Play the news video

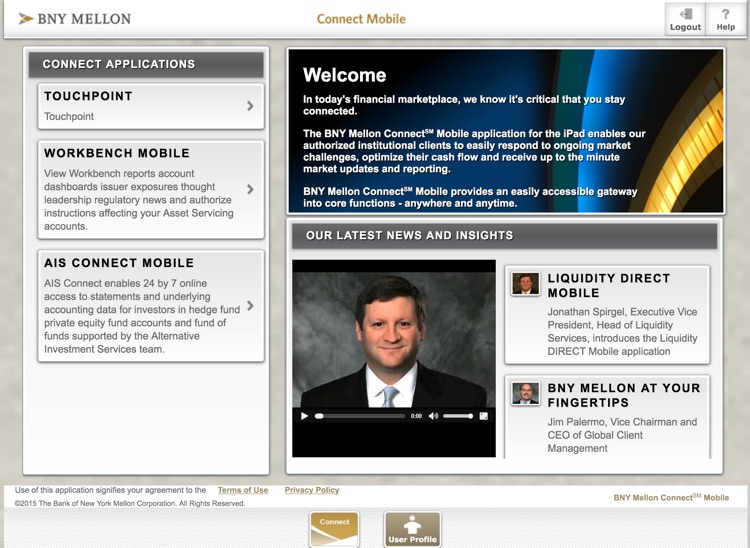point(304,416)
